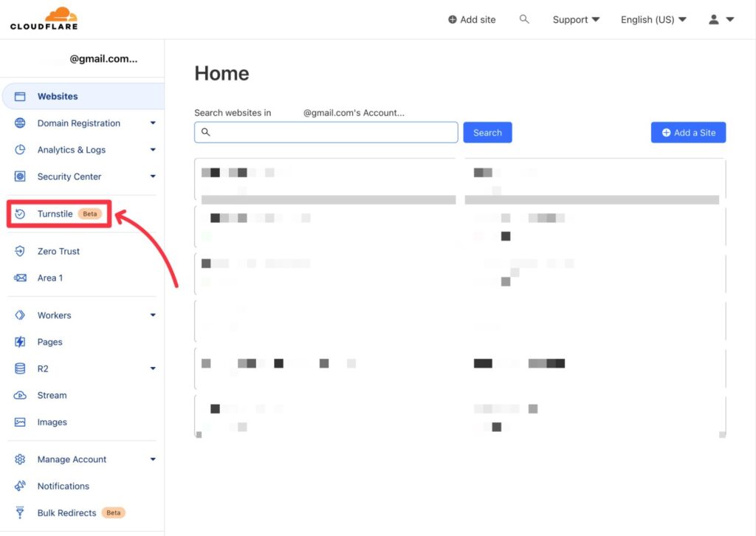Click inside the website search field
Viewport: 756px width, 536px height.
click(326, 132)
